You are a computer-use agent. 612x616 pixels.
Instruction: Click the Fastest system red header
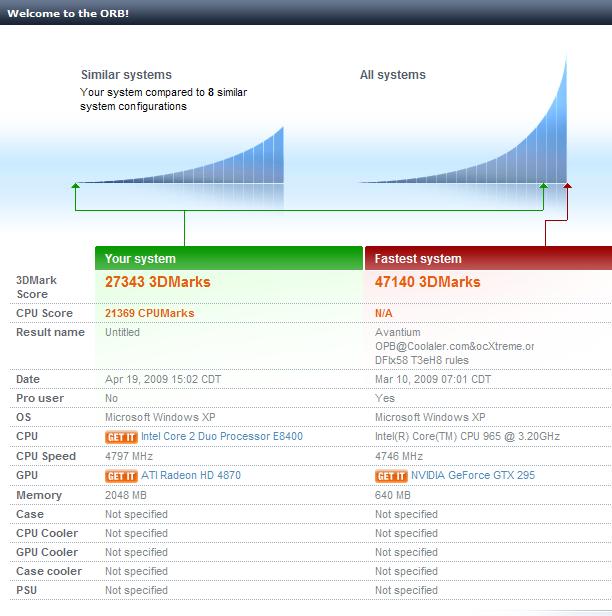click(x=488, y=258)
